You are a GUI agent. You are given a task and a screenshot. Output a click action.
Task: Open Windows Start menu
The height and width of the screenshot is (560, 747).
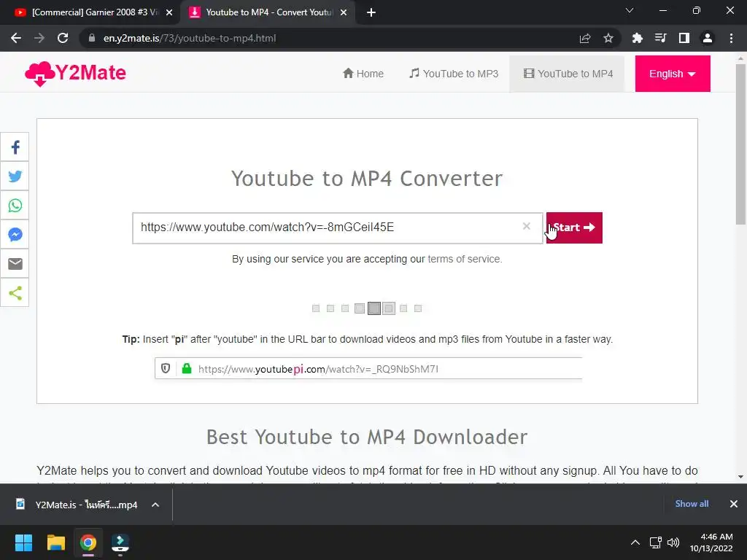coord(23,542)
